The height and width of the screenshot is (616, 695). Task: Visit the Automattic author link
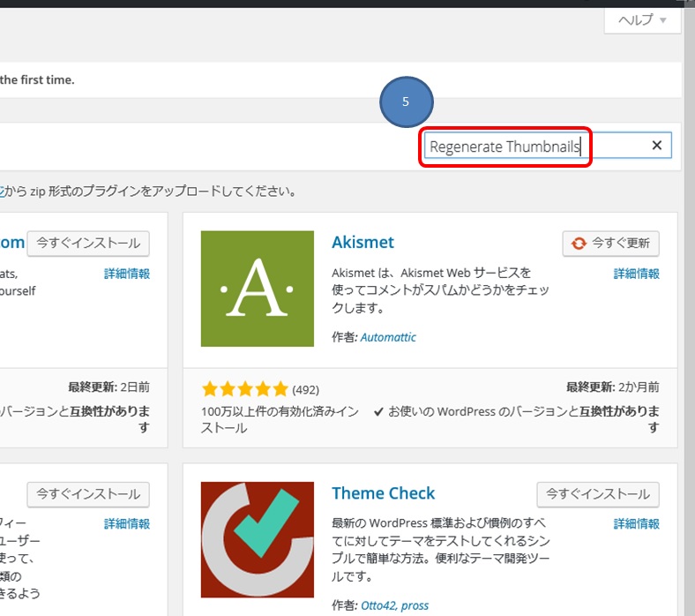click(388, 337)
